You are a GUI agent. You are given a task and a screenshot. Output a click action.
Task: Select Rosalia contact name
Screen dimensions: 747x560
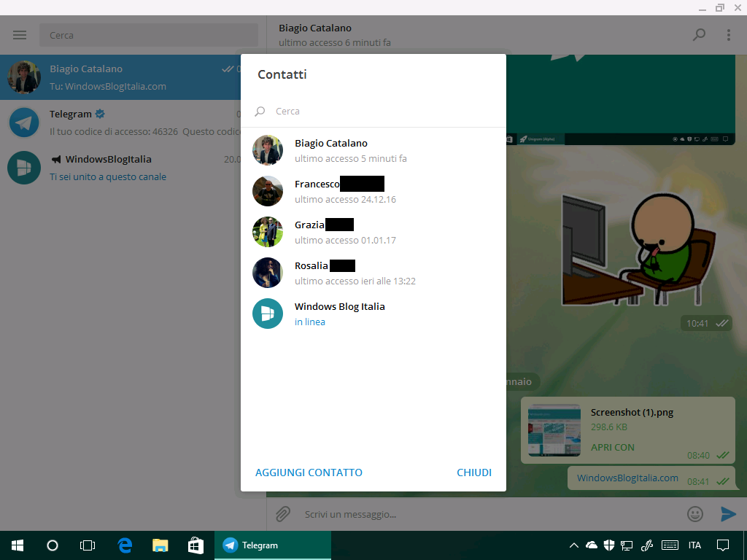coord(311,265)
